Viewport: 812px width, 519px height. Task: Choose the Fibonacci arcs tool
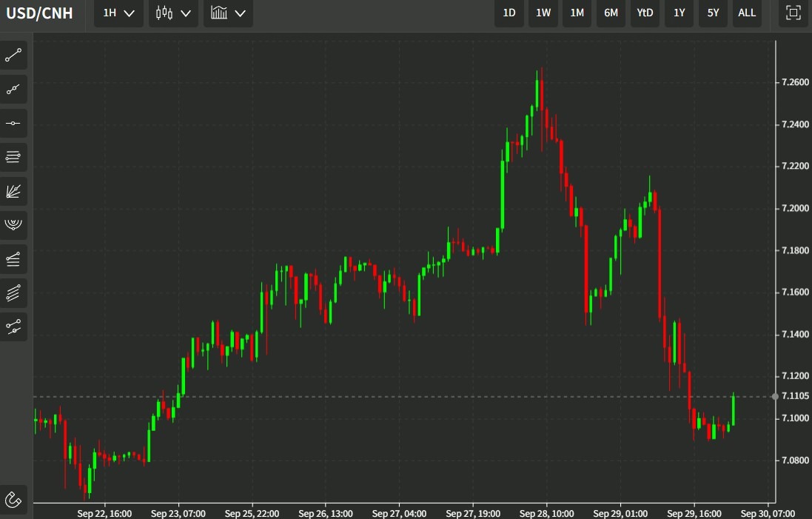[x=13, y=225]
